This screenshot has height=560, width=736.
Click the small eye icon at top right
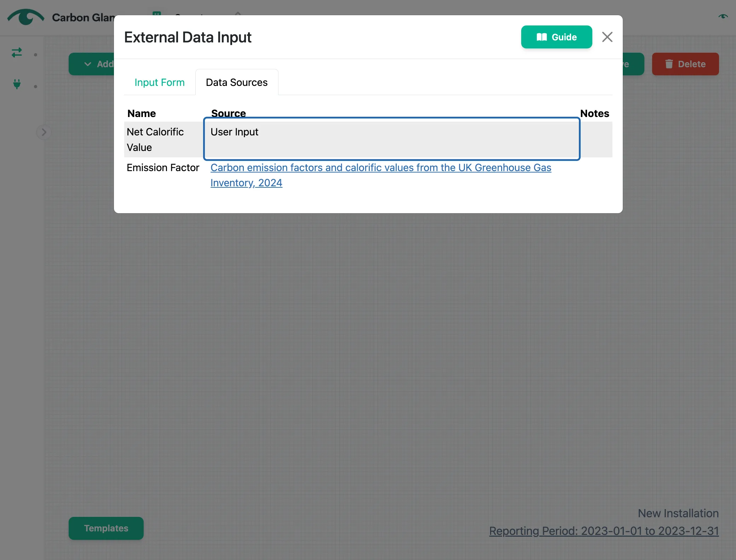pyautogui.click(x=723, y=16)
